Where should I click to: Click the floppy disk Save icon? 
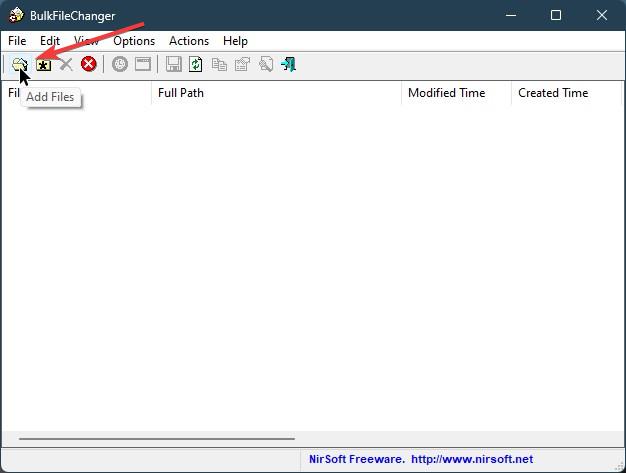click(x=174, y=64)
